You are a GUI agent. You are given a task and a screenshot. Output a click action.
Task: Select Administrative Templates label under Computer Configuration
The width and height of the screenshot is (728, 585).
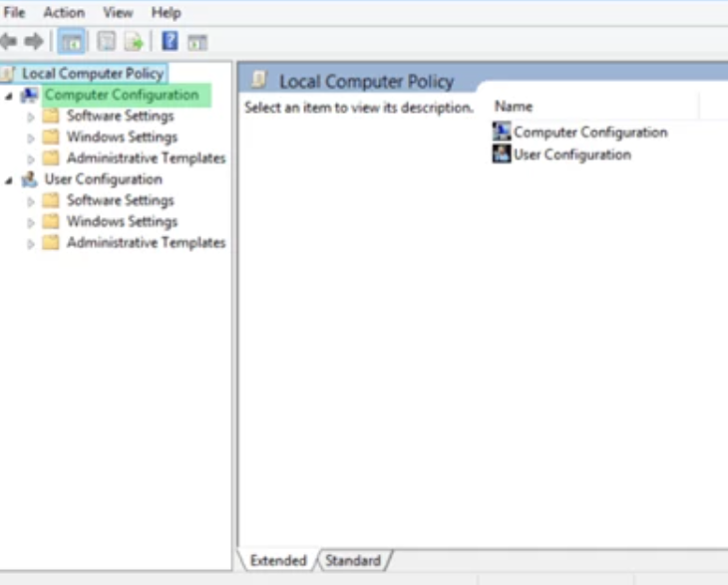point(147,157)
